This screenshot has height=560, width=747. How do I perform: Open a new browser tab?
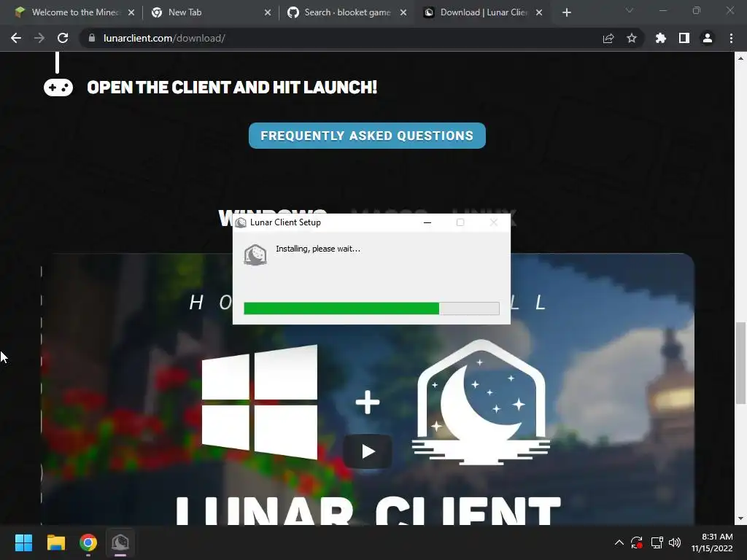pos(566,12)
